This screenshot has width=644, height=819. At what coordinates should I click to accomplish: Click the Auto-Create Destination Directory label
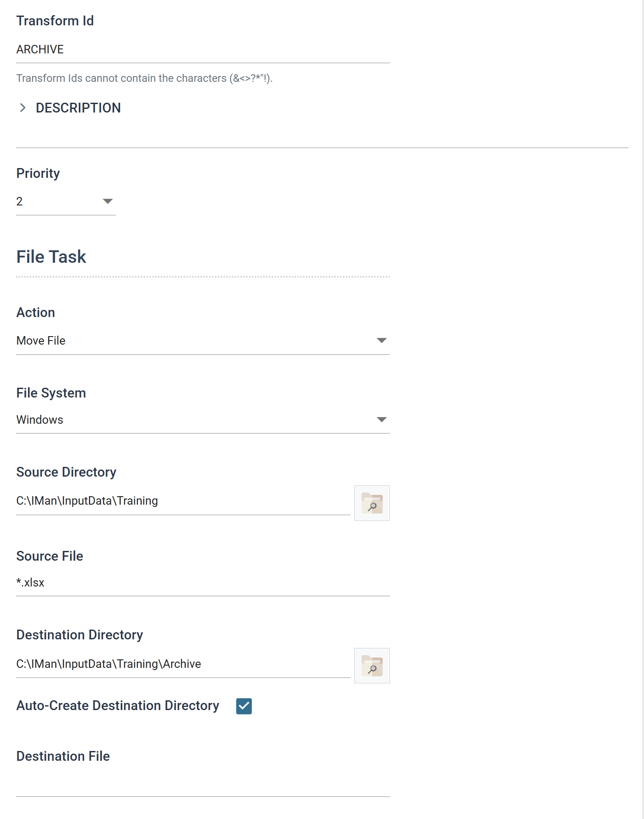118,706
